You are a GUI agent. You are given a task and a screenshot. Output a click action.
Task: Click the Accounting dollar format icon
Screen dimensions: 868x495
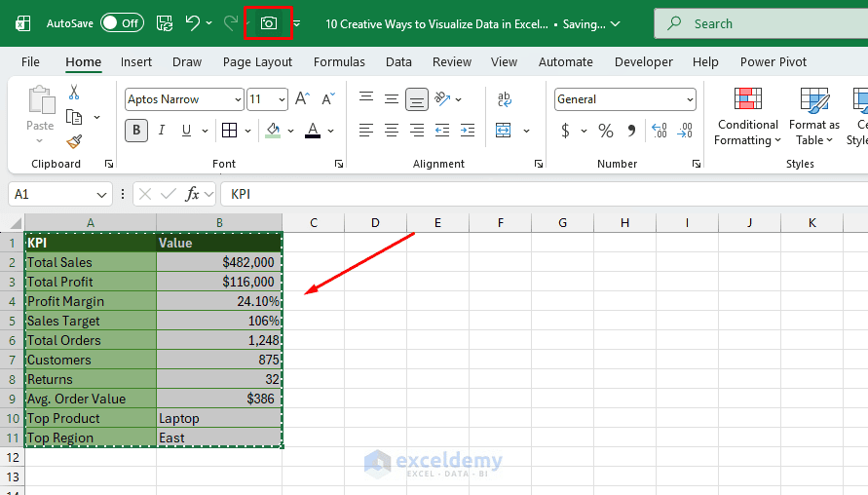(565, 131)
